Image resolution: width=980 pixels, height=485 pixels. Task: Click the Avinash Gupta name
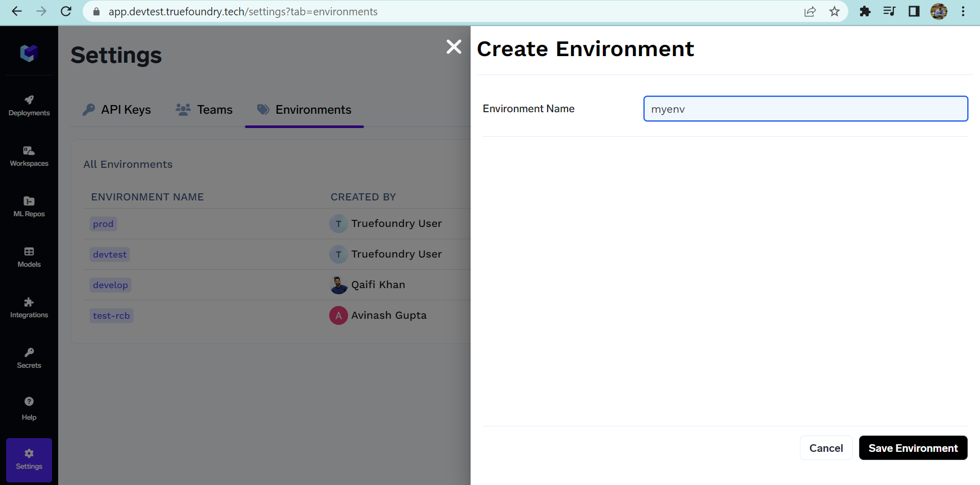(x=389, y=315)
